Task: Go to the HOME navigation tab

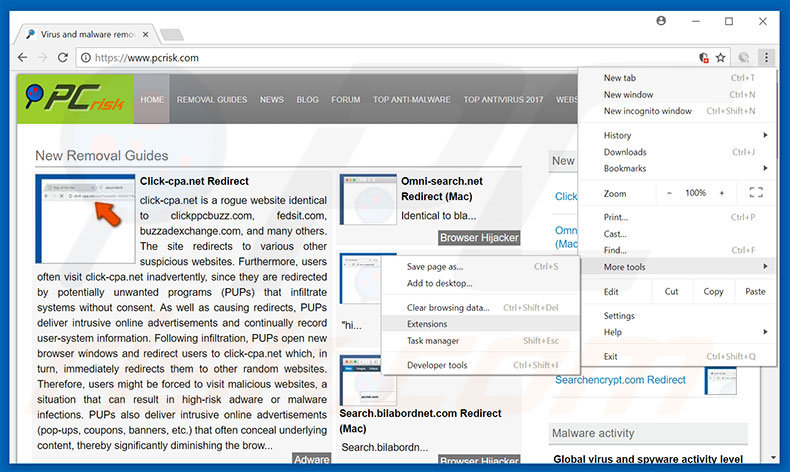Action: click(152, 99)
